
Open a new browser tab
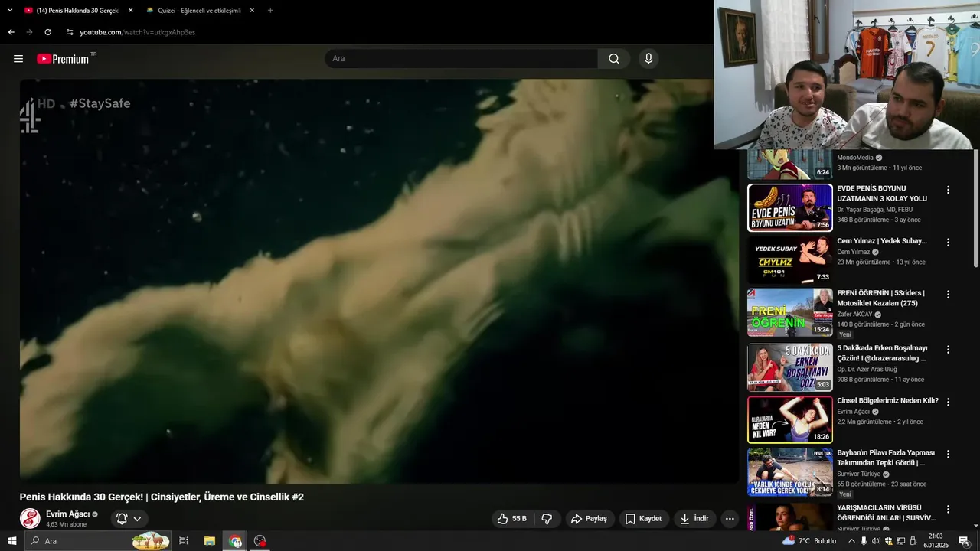270,10
